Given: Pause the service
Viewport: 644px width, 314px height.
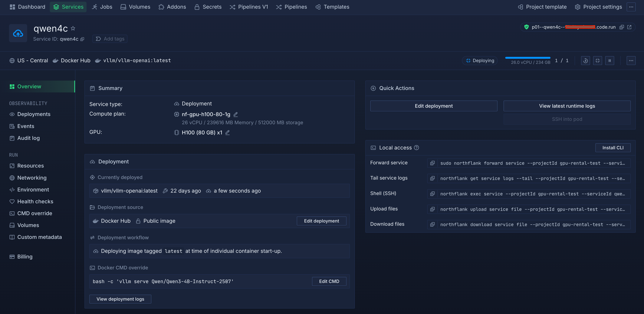Looking at the screenshot, I should point(609,61).
